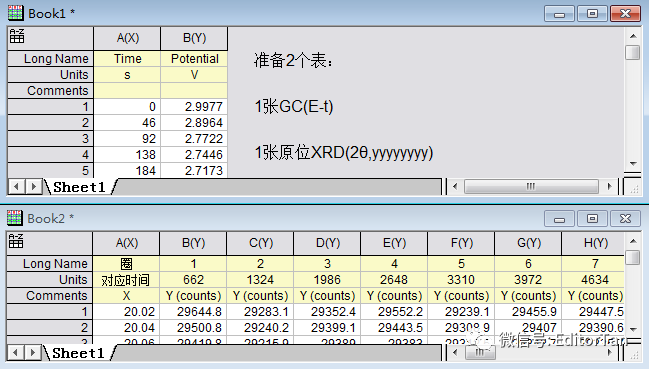The width and height of the screenshot is (649, 369).
Task: Click cell with value 2.8964
Action: [194, 123]
